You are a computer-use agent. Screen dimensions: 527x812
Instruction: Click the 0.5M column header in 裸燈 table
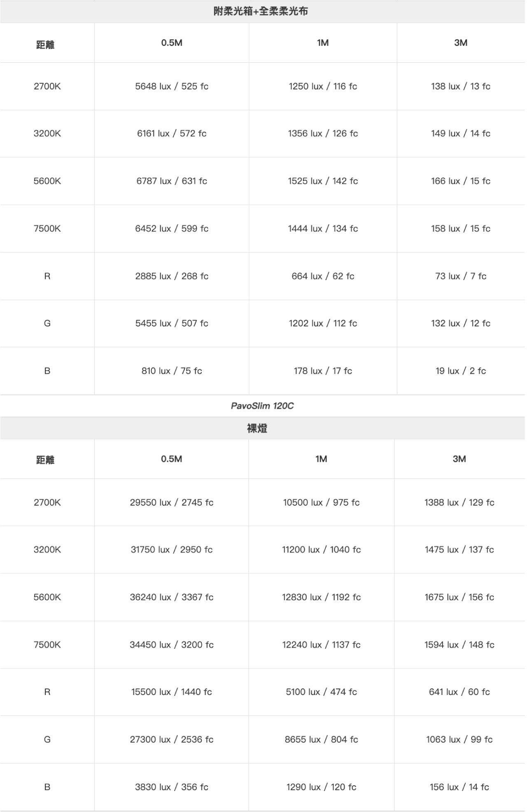(x=172, y=459)
